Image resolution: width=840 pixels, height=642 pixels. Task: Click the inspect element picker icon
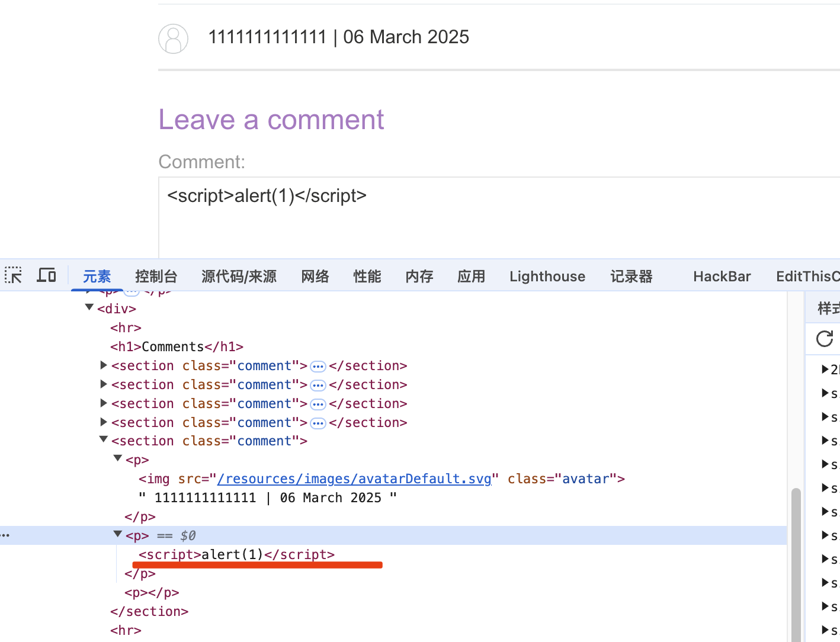[x=13, y=275]
